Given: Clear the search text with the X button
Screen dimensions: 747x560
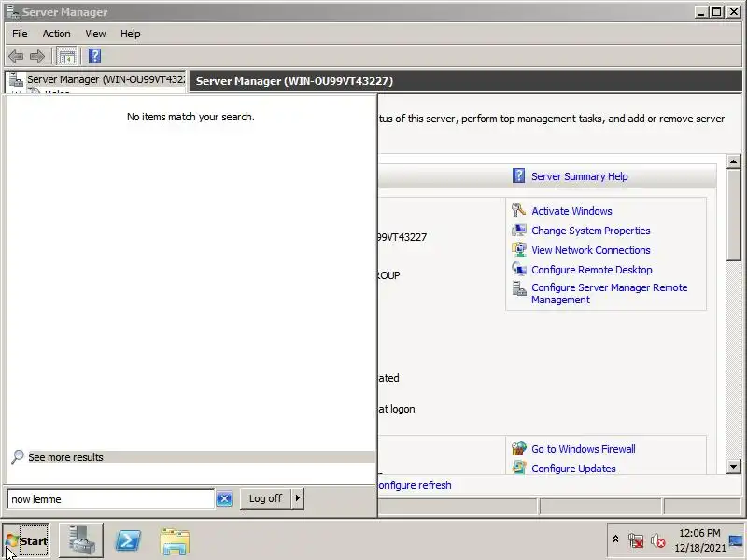Looking at the screenshot, I should (x=224, y=499).
